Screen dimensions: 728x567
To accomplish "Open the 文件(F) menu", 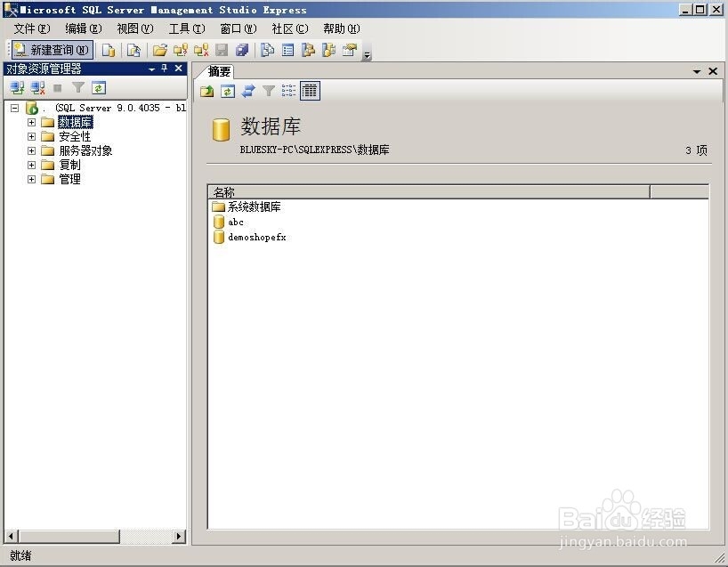I will pos(31,28).
